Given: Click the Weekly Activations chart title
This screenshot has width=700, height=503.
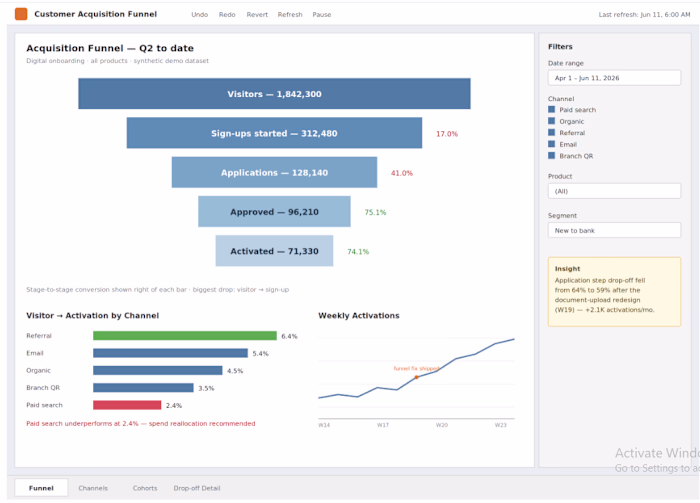Looking at the screenshot, I should [x=358, y=316].
